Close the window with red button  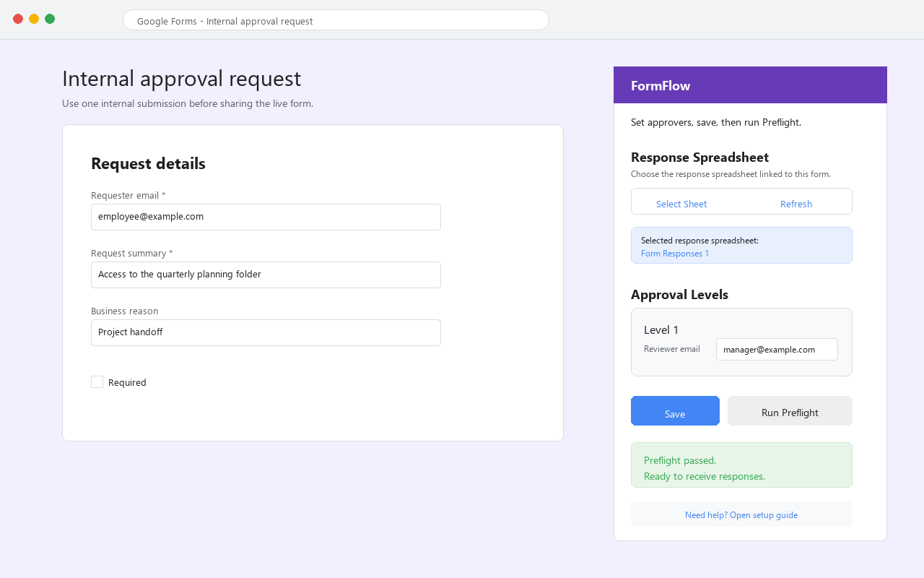click(x=18, y=19)
